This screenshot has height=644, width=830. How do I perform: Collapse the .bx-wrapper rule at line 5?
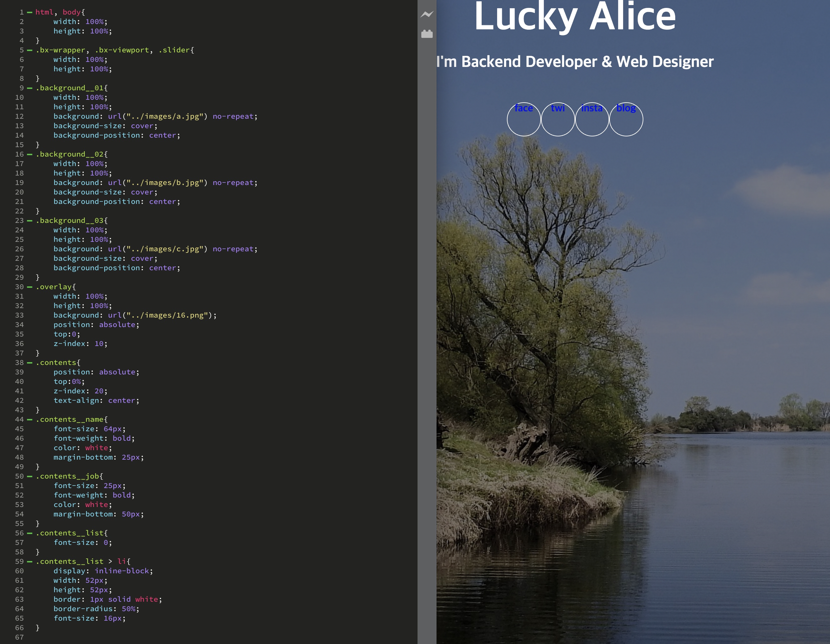[x=30, y=50]
